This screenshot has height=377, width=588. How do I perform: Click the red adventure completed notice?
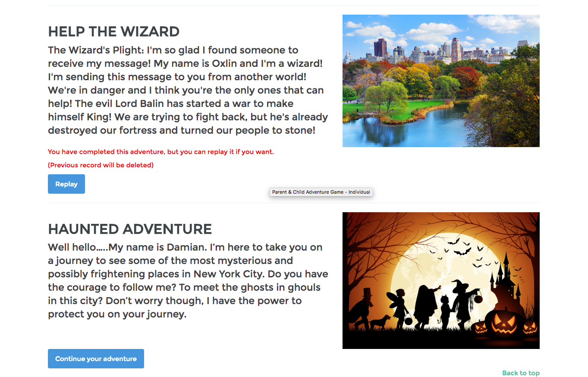tap(161, 152)
